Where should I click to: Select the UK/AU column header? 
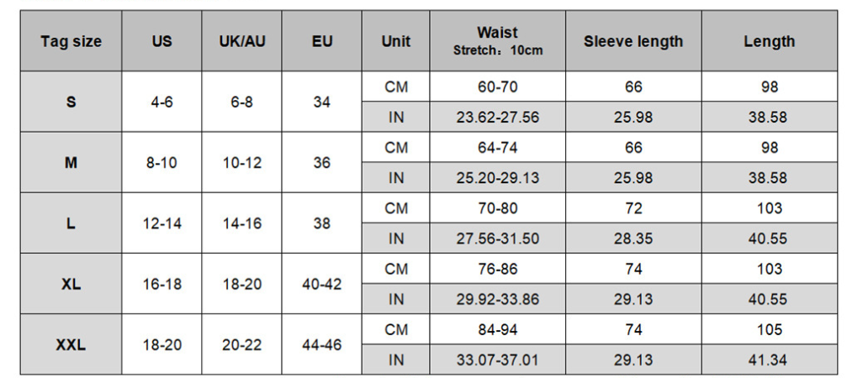[x=241, y=41]
